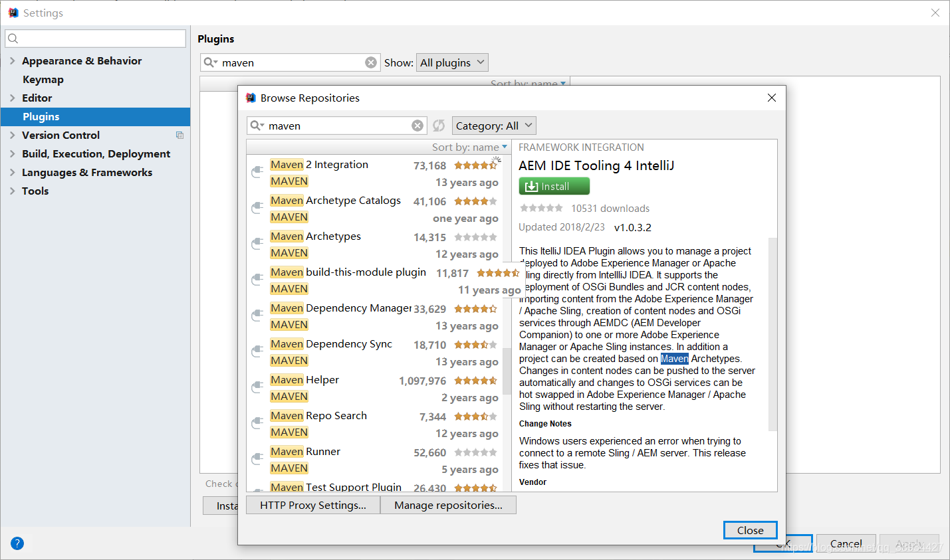Click the Maven Dependency Sync plugin icon
This screenshot has height=560, width=950.
pyautogui.click(x=257, y=352)
